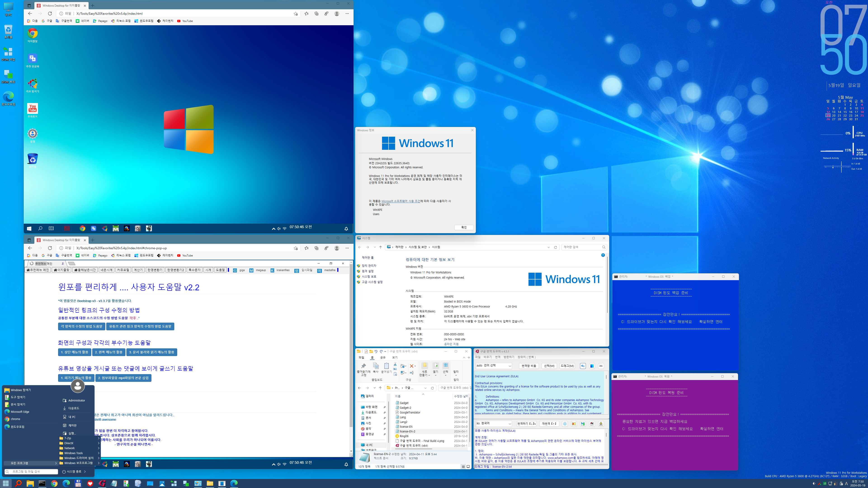Click the 번역하기 translate button

[x=527, y=424]
